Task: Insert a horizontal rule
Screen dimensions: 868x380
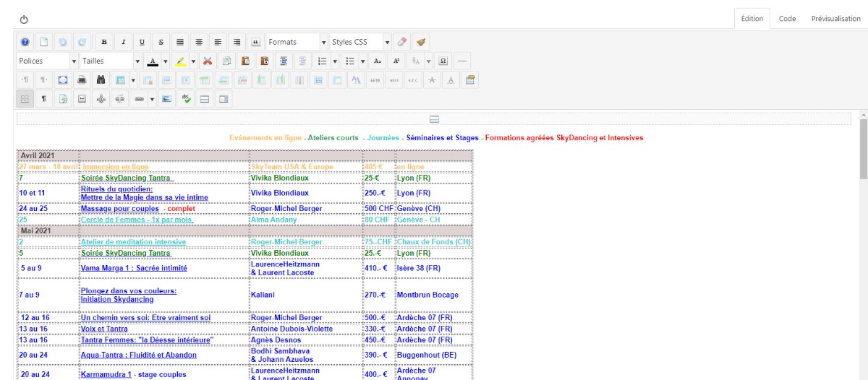Action: [x=462, y=61]
